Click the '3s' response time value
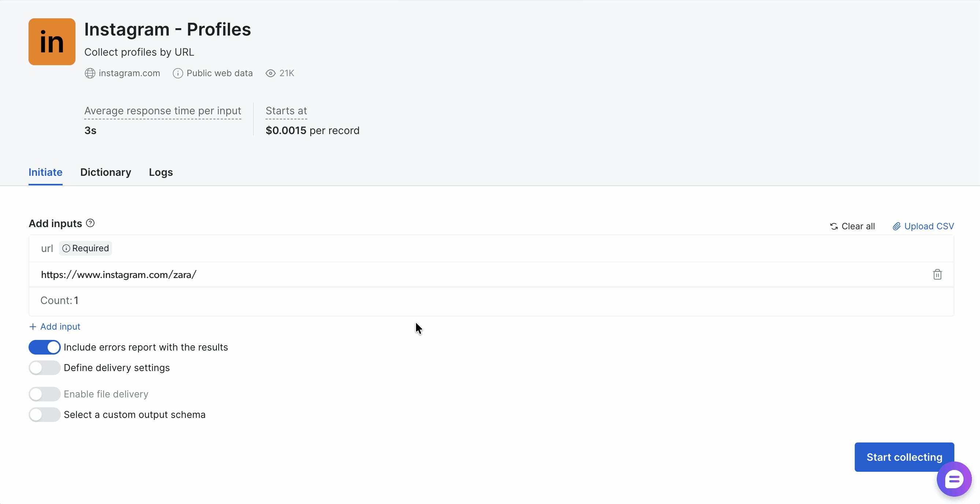The height and width of the screenshot is (504, 980). pyautogui.click(x=90, y=130)
